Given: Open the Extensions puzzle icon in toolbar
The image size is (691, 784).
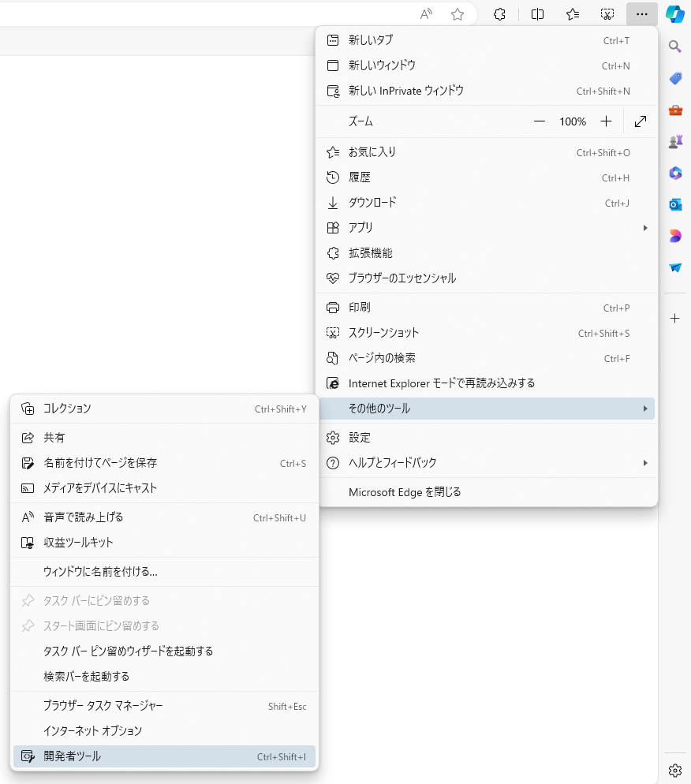Looking at the screenshot, I should [x=499, y=14].
